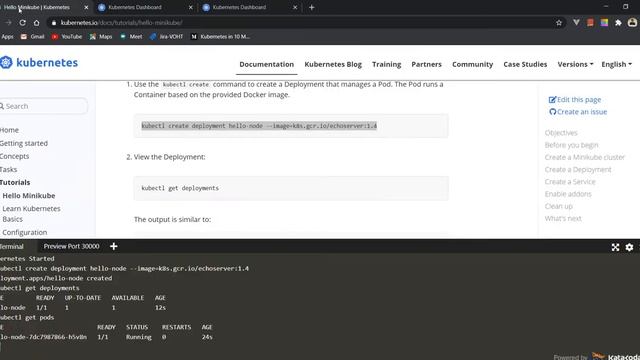Click Edit this page link
The width and height of the screenshot is (640, 360).
[575, 100]
